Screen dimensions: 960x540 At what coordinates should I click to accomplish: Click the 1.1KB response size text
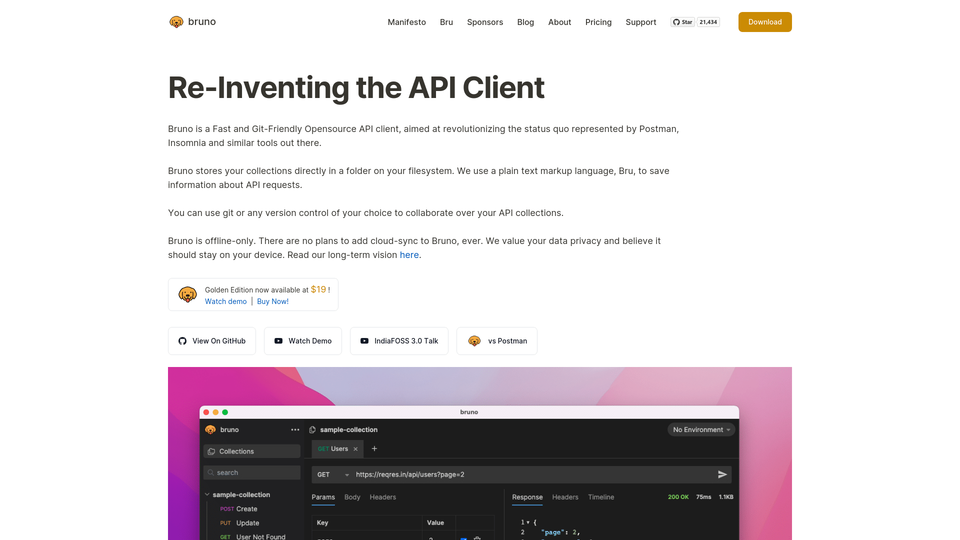pos(726,497)
